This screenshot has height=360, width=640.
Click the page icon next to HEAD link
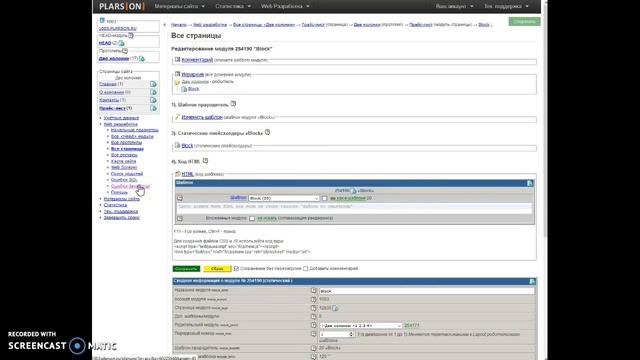pyautogui.click(x=121, y=43)
